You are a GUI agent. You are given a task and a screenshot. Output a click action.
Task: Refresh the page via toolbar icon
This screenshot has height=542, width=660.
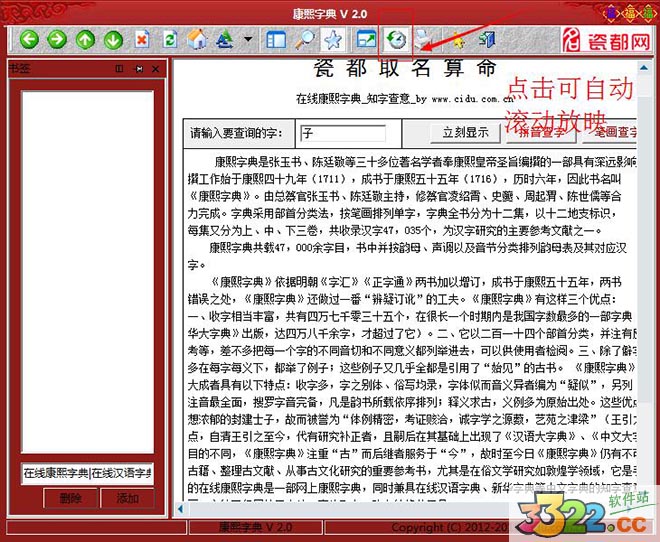(x=170, y=40)
